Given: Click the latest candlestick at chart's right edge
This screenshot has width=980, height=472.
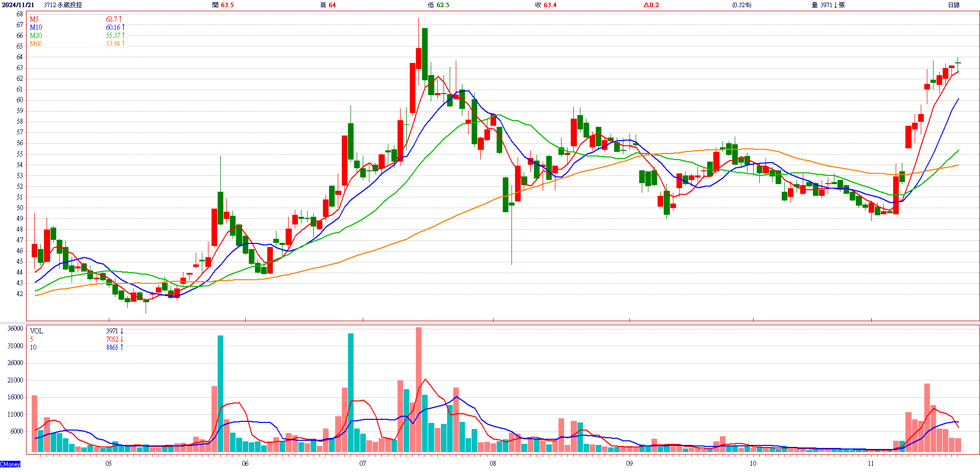Looking at the screenshot, I should point(958,63).
